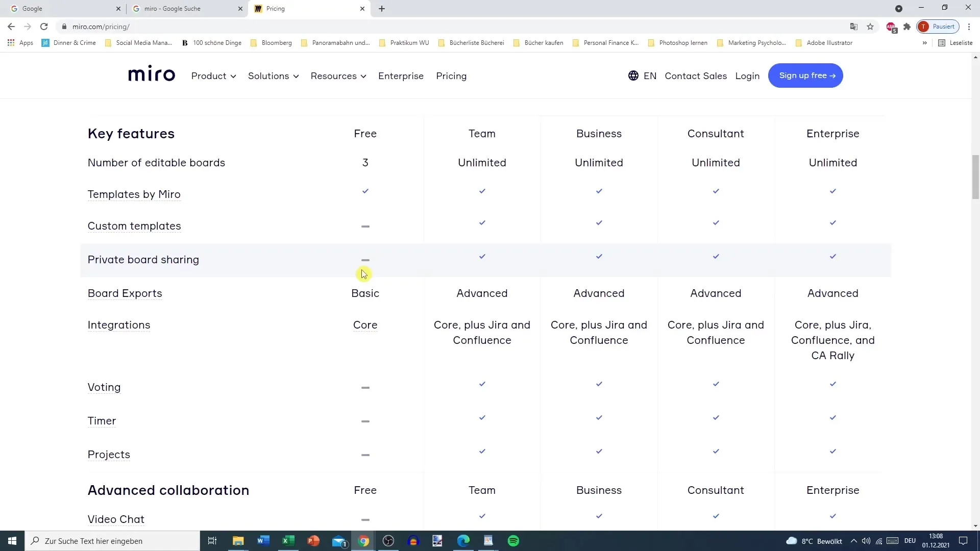Click the Windows search input field
Screen dimensions: 980x551
point(112,541)
